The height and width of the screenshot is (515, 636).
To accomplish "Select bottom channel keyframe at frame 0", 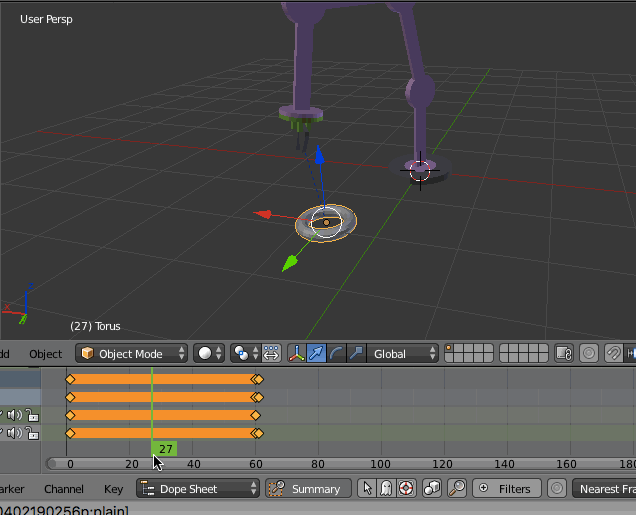I will pos(70,433).
